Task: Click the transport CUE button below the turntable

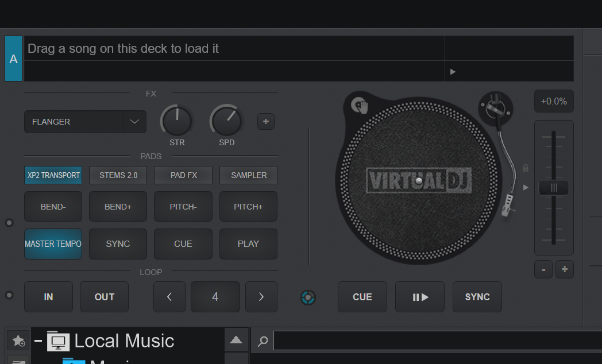Action: (x=362, y=297)
